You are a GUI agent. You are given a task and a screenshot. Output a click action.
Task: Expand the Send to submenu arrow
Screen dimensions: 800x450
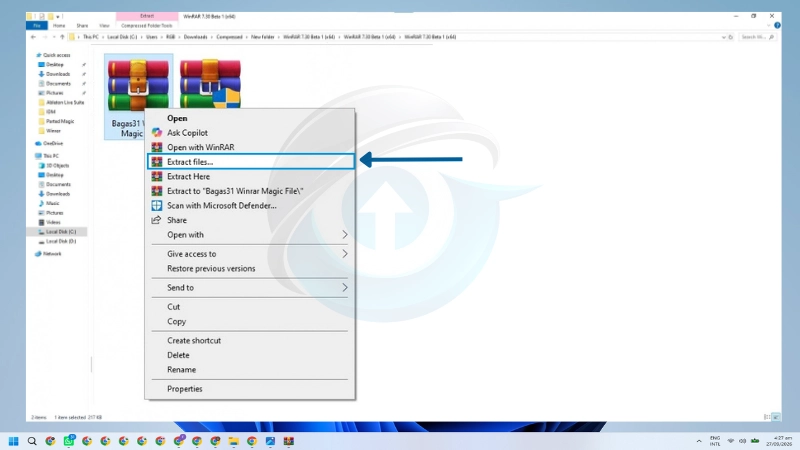(x=345, y=288)
